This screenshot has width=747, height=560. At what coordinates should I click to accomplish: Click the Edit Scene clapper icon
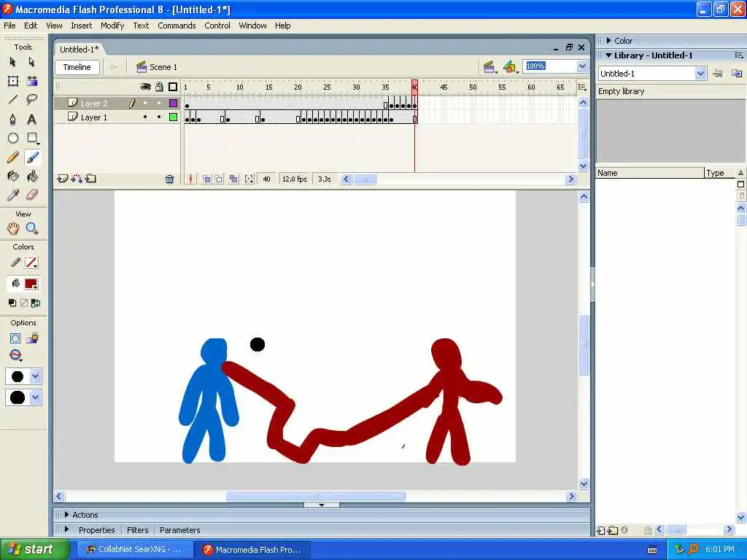[489, 67]
